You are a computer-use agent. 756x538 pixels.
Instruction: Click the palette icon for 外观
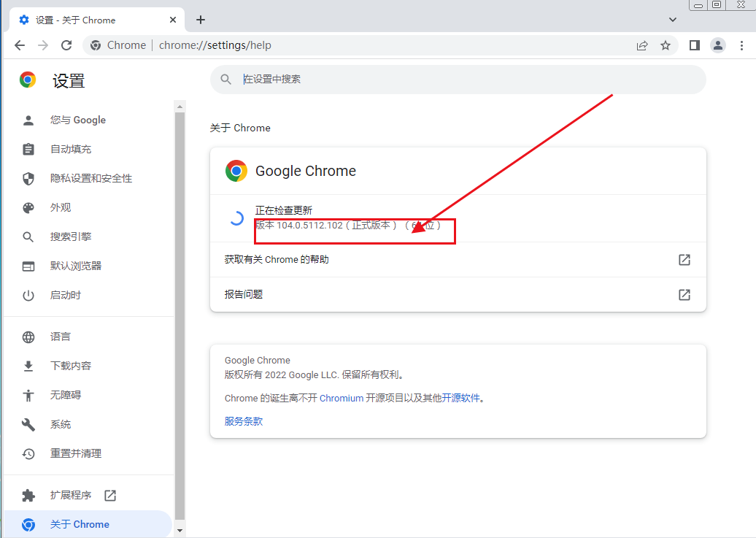tap(28, 207)
